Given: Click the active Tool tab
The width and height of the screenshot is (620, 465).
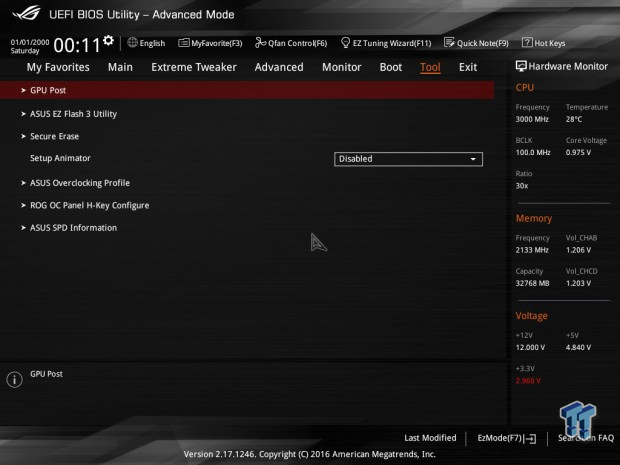Looking at the screenshot, I should tap(430, 67).
